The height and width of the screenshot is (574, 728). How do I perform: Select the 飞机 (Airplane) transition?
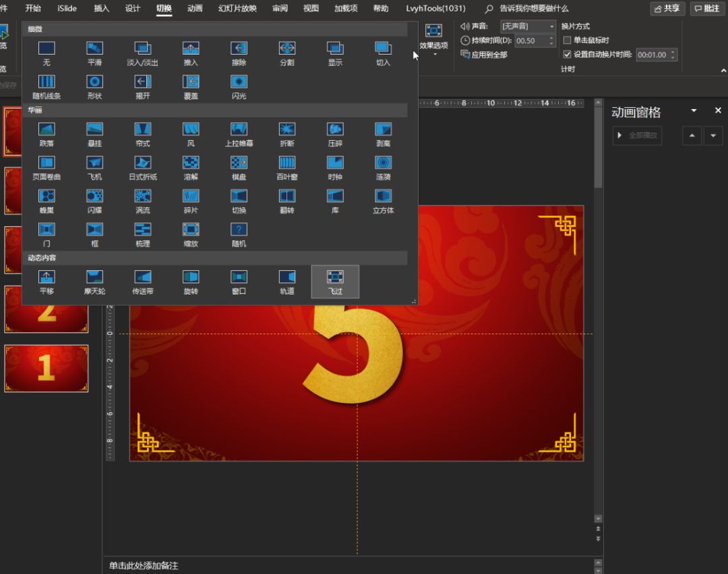(95, 168)
